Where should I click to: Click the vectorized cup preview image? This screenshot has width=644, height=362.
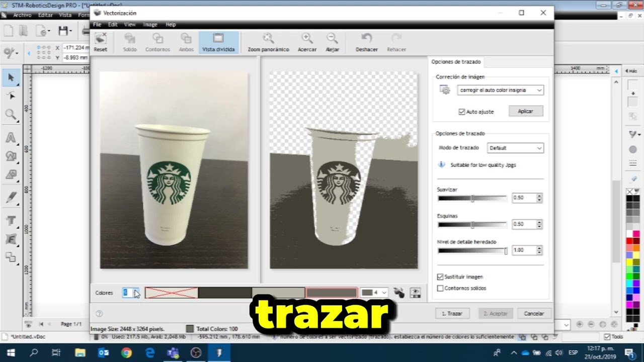pos(344,170)
